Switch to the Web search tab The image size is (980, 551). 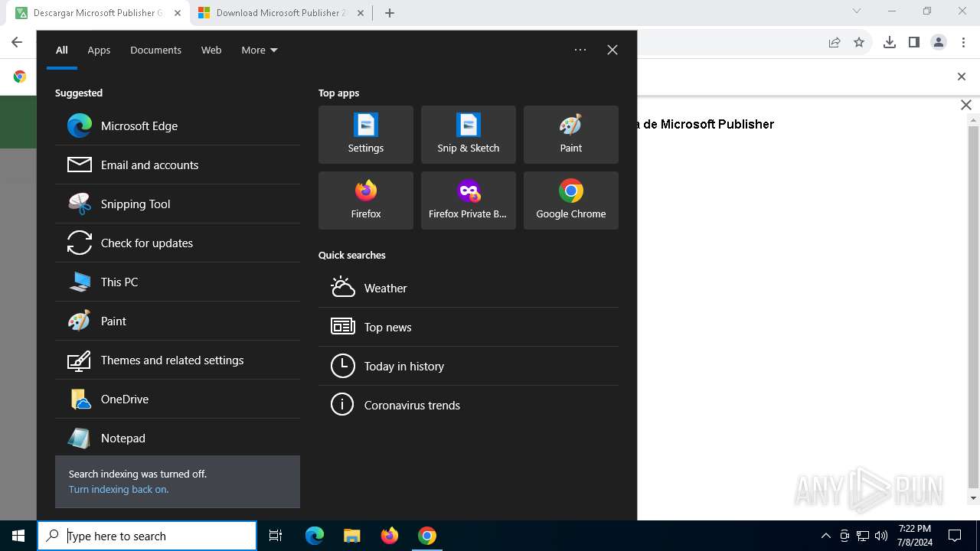[211, 50]
